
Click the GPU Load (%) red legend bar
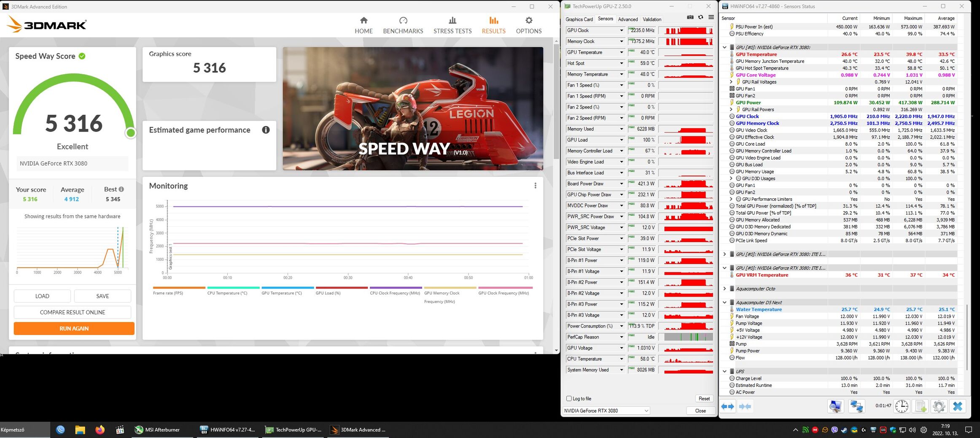(342, 288)
